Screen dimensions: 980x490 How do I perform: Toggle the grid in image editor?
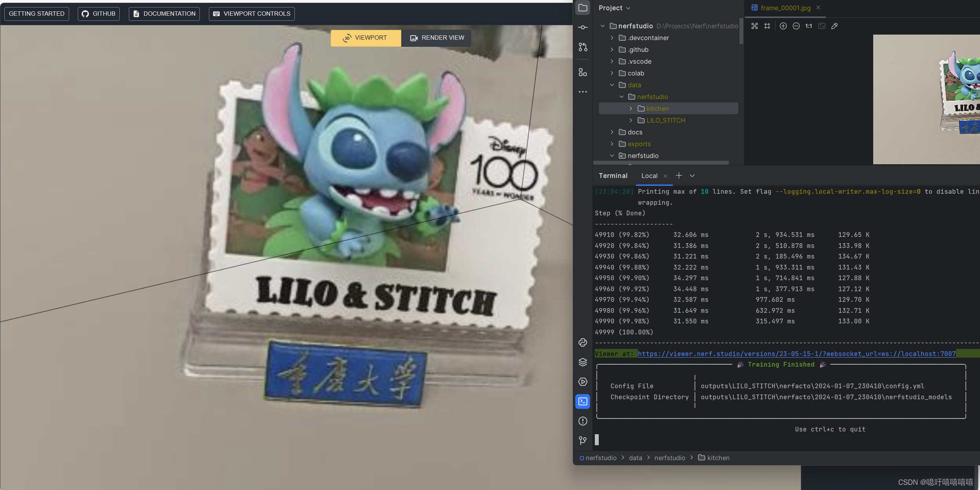(x=767, y=26)
